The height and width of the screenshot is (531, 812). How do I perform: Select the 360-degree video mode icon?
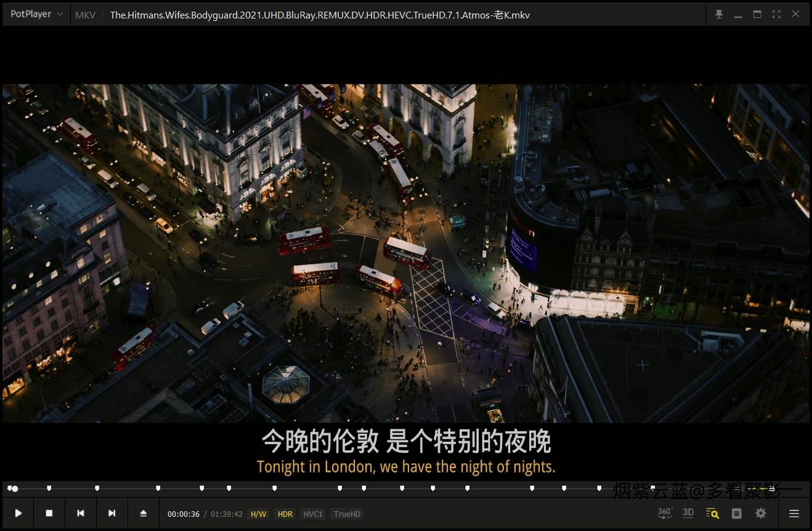[x=664, y=513]
